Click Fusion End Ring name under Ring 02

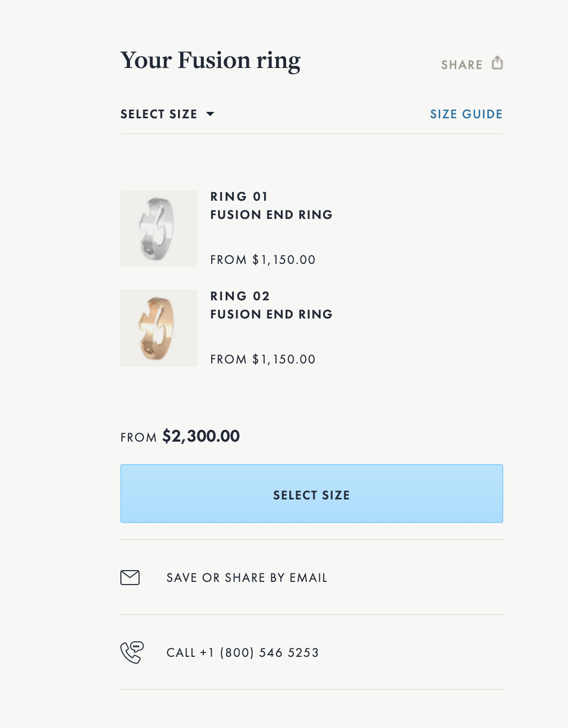click(x=271, y=314)
